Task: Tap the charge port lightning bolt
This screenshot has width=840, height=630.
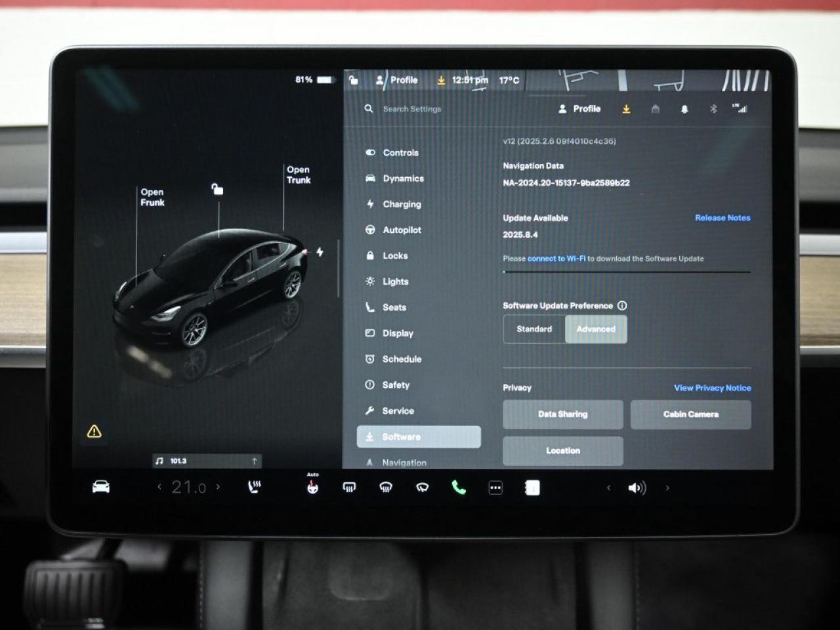Action: coord(320,251)
